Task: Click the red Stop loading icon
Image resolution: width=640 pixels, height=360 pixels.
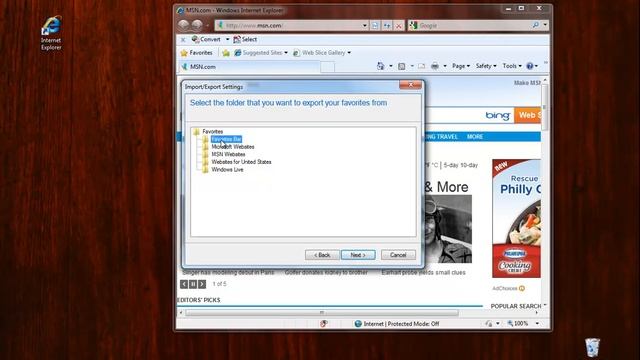Action: [398, 26]
